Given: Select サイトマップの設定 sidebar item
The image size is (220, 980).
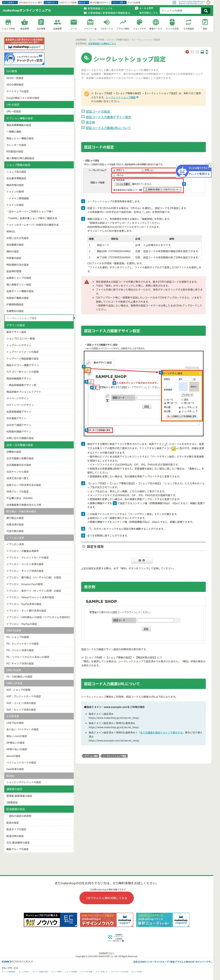Looking at the screenshot, I should pos(39,91).
